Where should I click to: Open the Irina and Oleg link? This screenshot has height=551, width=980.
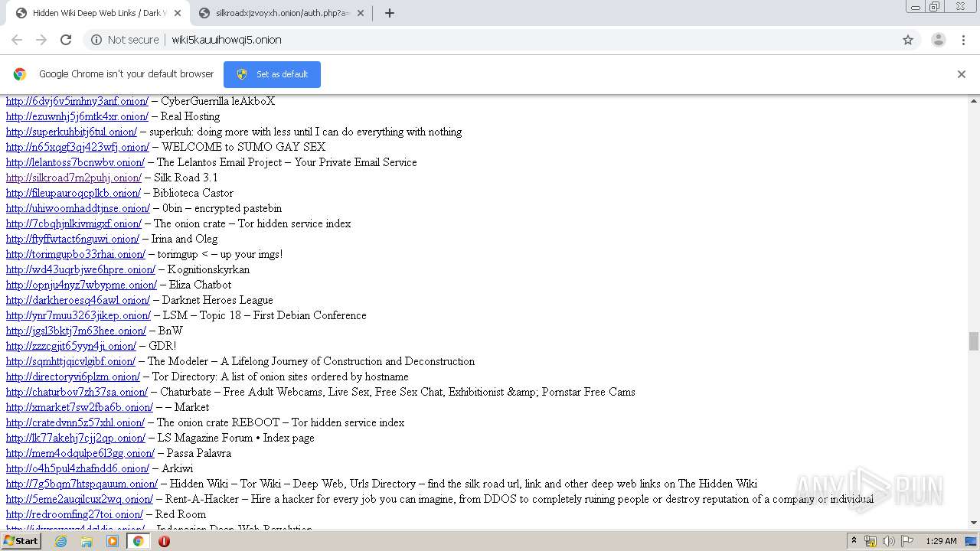73,239
